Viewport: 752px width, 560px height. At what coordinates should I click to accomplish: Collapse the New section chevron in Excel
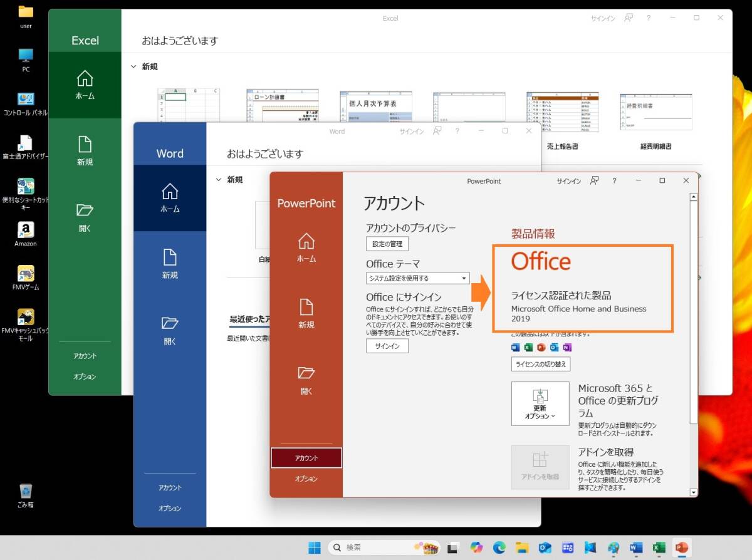tap(133, 66)
